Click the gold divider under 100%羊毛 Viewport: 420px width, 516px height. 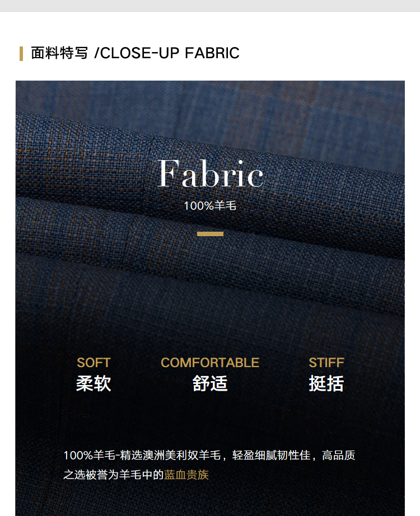click(x=210, y=234)
